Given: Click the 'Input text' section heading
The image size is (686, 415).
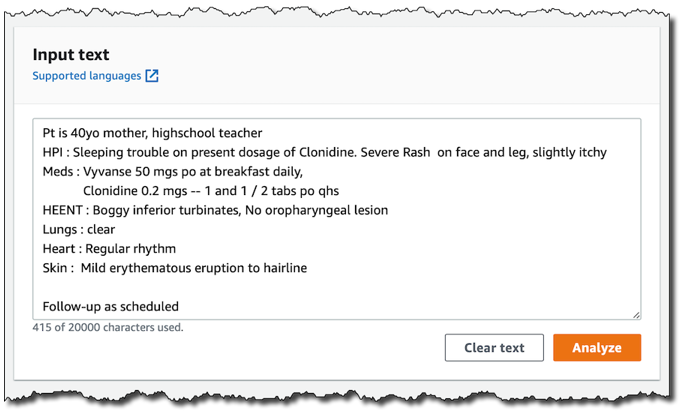Looking at the screenshot, I should point(71,54).
